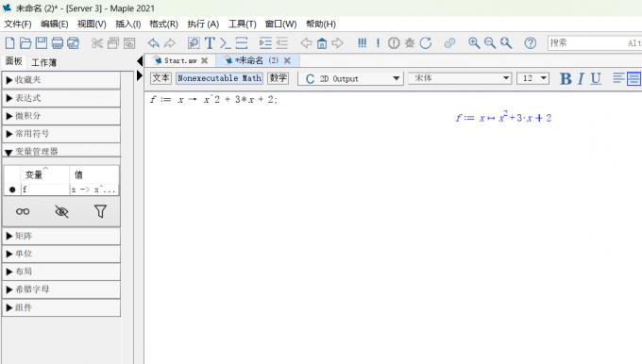
Task: Close the 未命名 (2) tab
Action: click(287, 60)
